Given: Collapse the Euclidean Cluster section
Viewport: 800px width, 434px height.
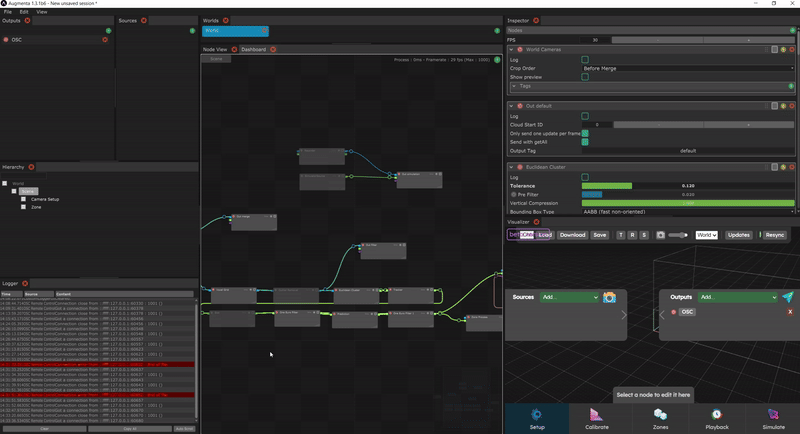Looking at the screenshot, I should click(x=512, y=165).
